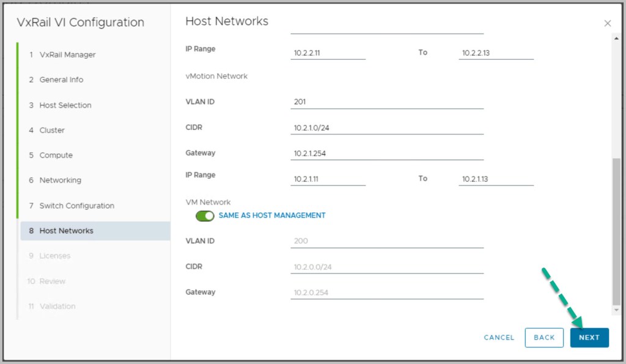Edit the vMotion CIDR field 10.2.1.0/24

pos(386,128)
